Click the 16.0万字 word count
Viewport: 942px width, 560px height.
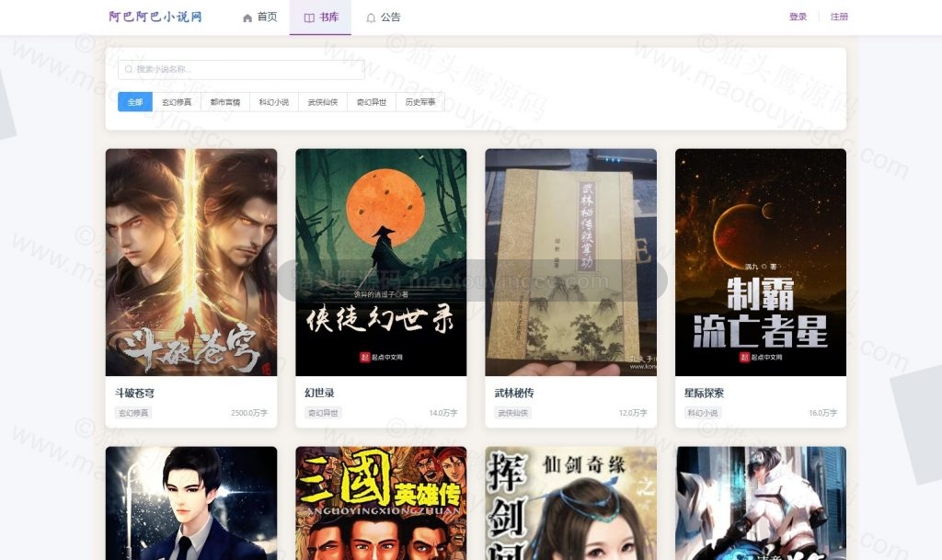(x=823, y=413)
